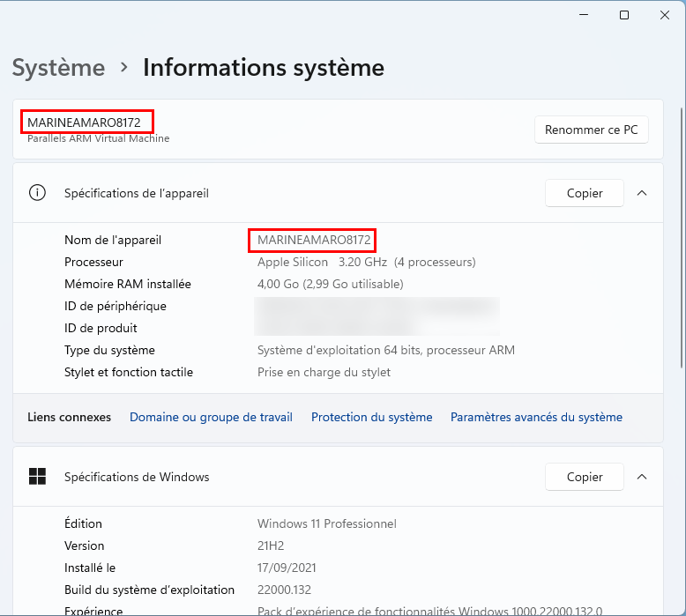This screenshot has width=686, height=616.
Task: Close the settings window
Action: [x=665, y=15]
